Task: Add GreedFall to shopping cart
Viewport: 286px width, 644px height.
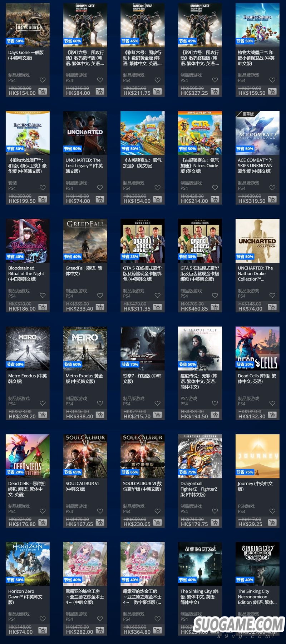Action: click(x=100, y=307)
